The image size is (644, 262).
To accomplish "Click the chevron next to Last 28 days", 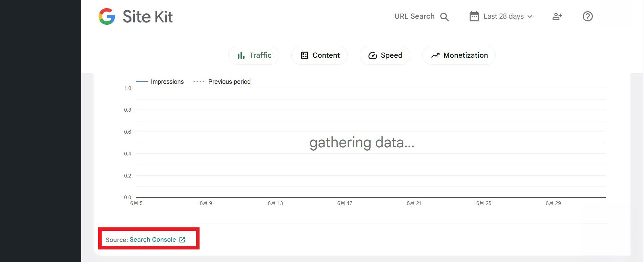I will pos(530,17).
